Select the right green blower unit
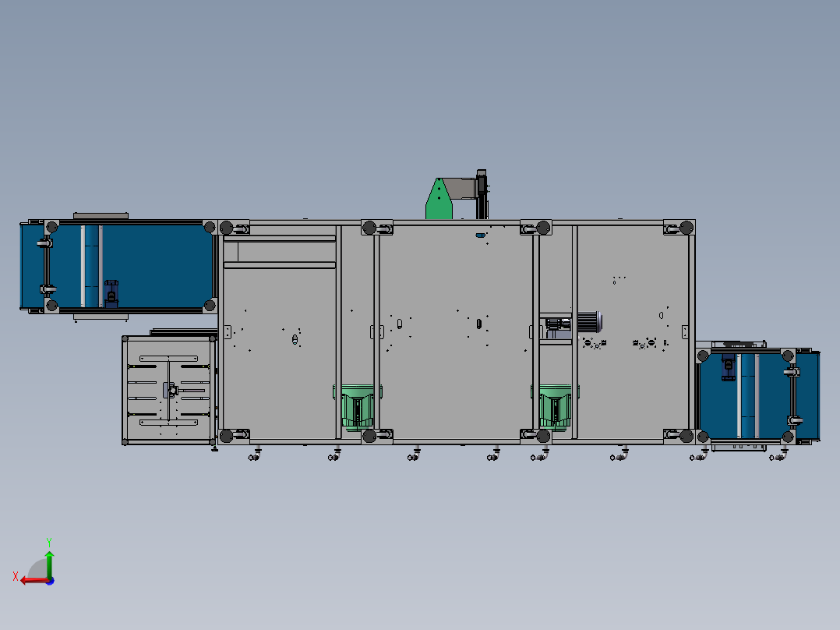840x630 pixels. [x=556, y=407]
